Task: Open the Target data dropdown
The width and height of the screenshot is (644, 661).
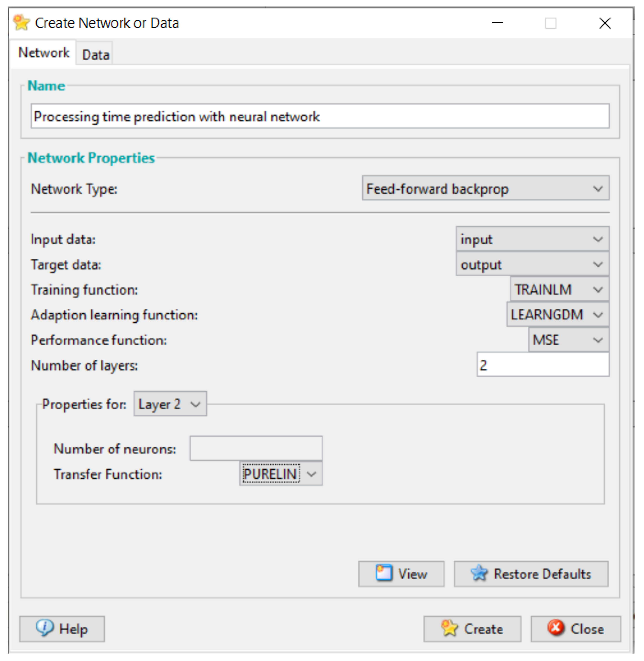Action: [x=532, y=264]
